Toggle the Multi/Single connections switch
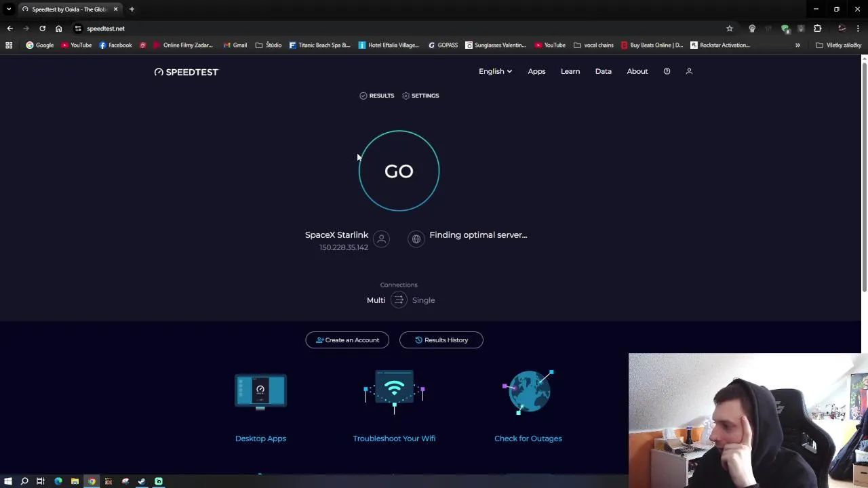Screen dimensions: 868x488 click(x=399, y=300)
